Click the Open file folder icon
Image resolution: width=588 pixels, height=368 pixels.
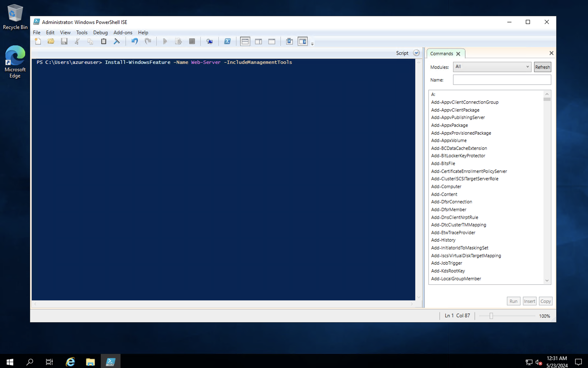pos(51,41)
